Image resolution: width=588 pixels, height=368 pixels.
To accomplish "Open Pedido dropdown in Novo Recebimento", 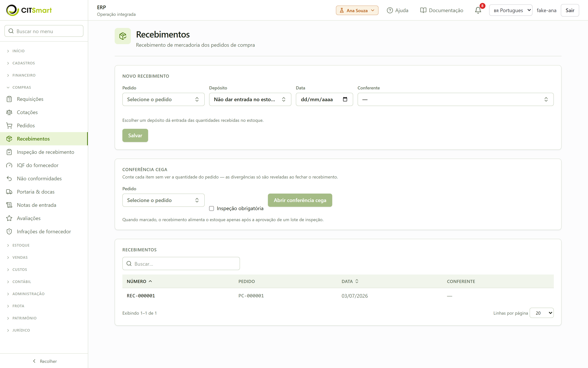I will tap(163, 99).
